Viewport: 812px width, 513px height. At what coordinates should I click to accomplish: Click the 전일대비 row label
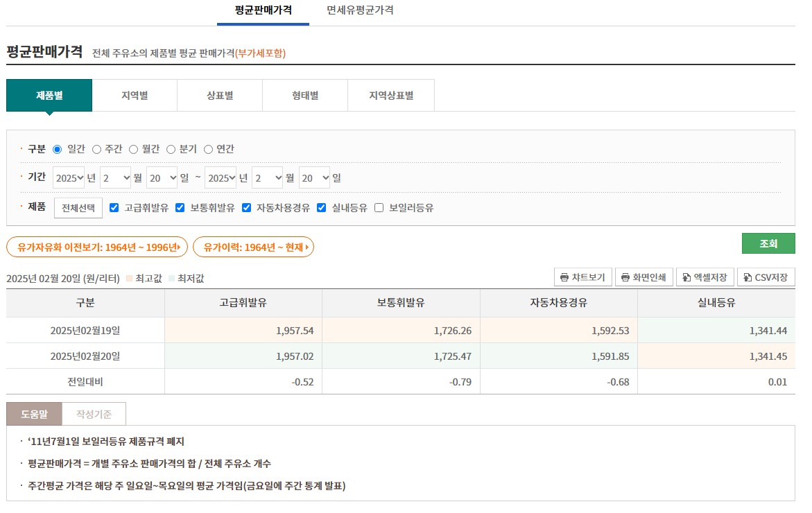coord(85,382)
